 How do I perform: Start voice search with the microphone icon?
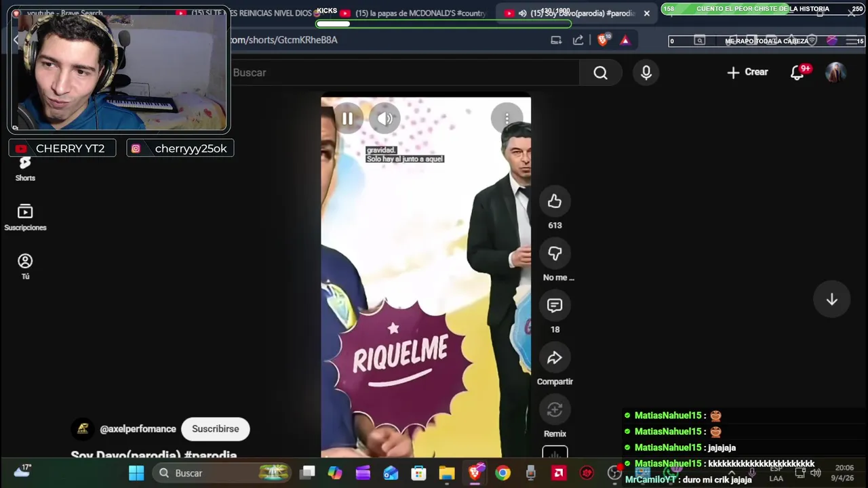click(x=646, y=73)
